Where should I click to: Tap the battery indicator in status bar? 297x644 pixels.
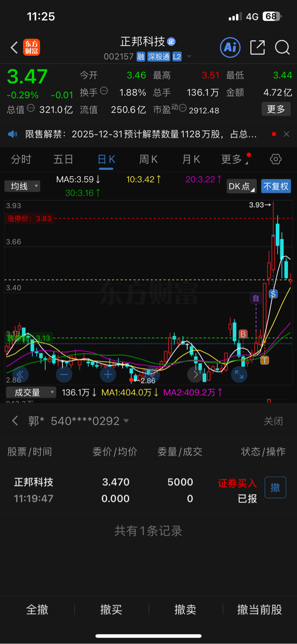coord(272,16)
